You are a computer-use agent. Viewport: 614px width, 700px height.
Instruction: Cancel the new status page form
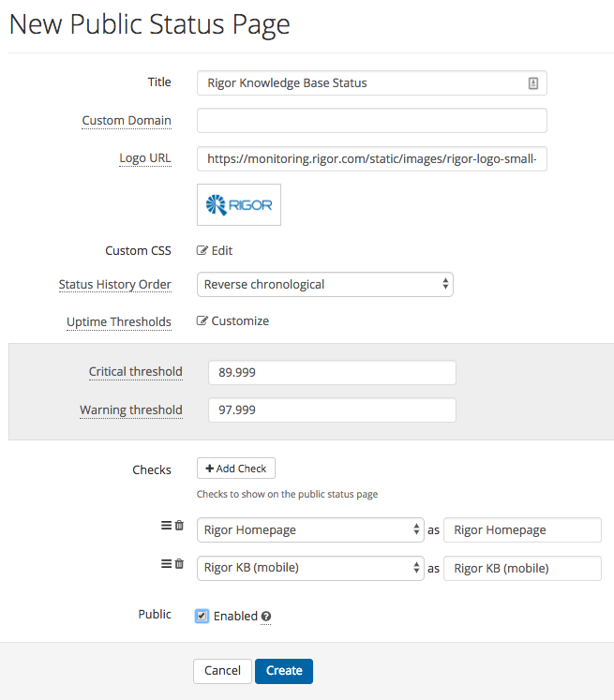pyautogui.click(x=222, y=671)
